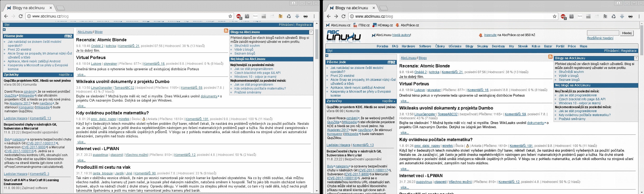Click the help question mark in right window
644x194 pixels.
coord(636,58)
